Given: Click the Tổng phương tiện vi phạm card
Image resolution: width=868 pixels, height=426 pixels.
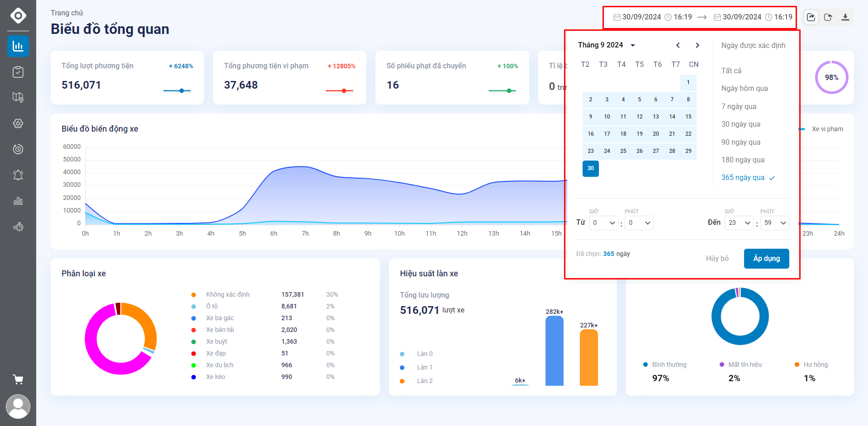Looking at the screenshot, I should [289, 77].
